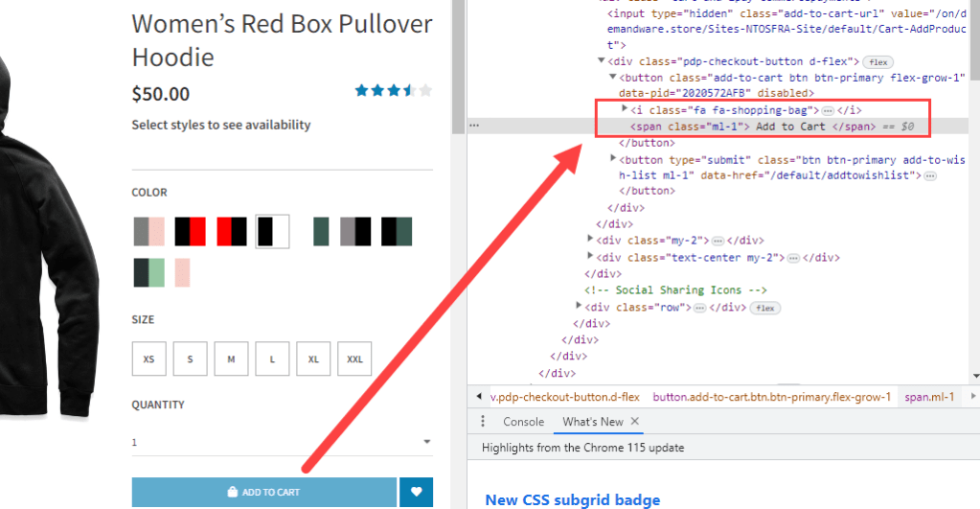The width and height of the screenshot is (980, 509).
Task: Click the heart wishlist icon button
Action: coord(416,492)
